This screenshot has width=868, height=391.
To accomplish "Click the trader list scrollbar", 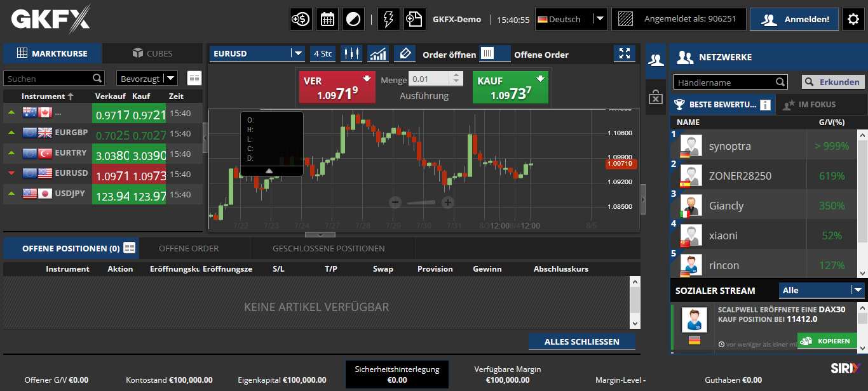I will click(x=862, y=204).
